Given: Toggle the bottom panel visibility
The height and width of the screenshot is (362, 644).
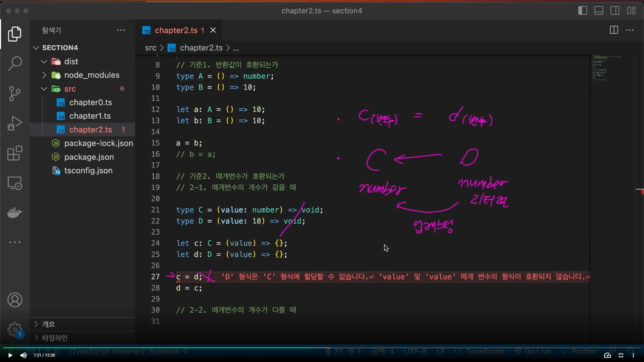Looking at the screenshot, I should coord(599,11).
